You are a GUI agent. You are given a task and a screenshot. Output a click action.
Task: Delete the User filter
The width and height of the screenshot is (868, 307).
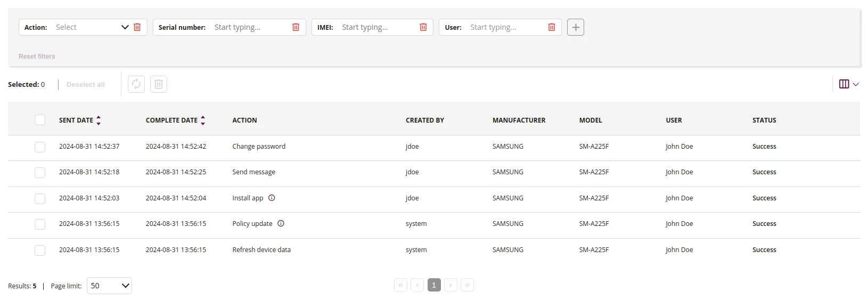[552, 27]
